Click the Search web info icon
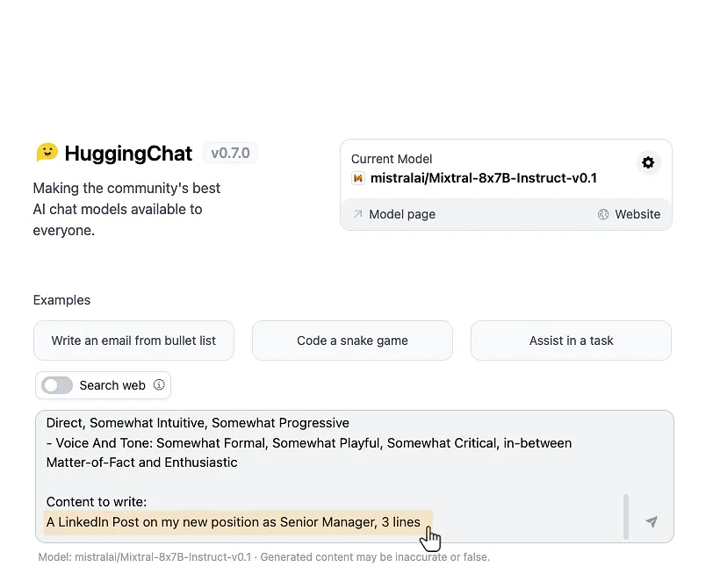This screenshot has height=588, width=720. tap(159, 384)
